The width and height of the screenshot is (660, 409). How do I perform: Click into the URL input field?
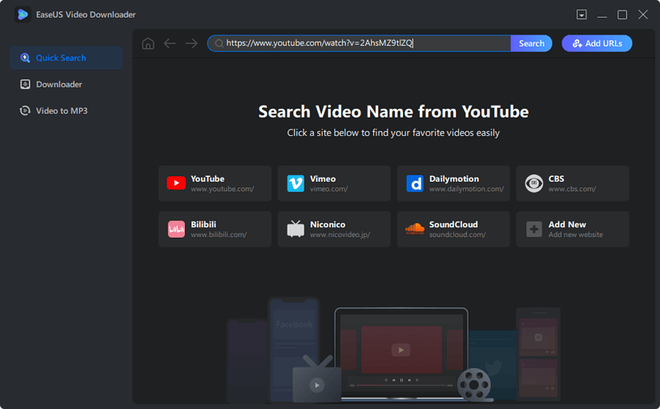[359, 43]
